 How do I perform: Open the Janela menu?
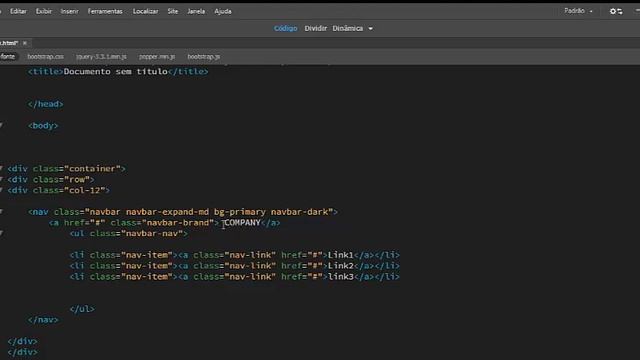coord(196,11)
